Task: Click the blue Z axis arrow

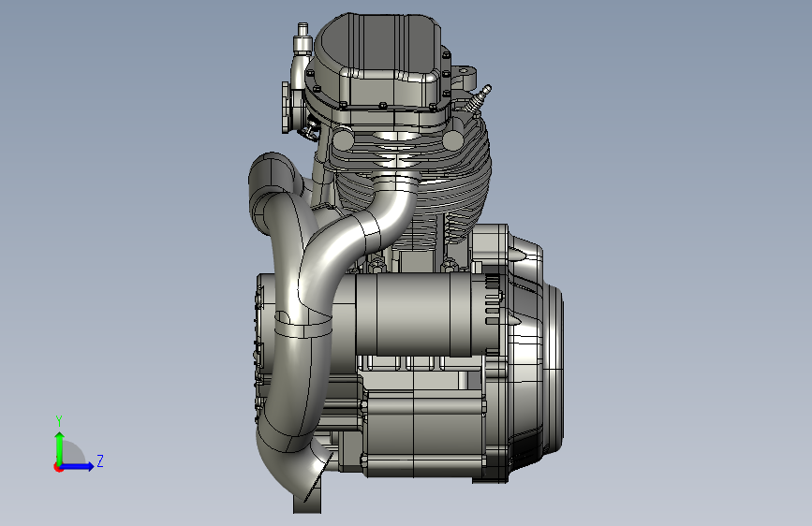Action: click(x=78, y=466)
